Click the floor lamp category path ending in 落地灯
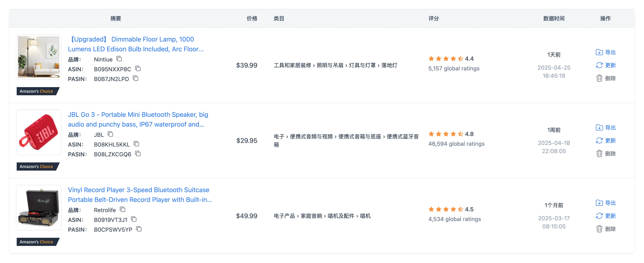 335,65
